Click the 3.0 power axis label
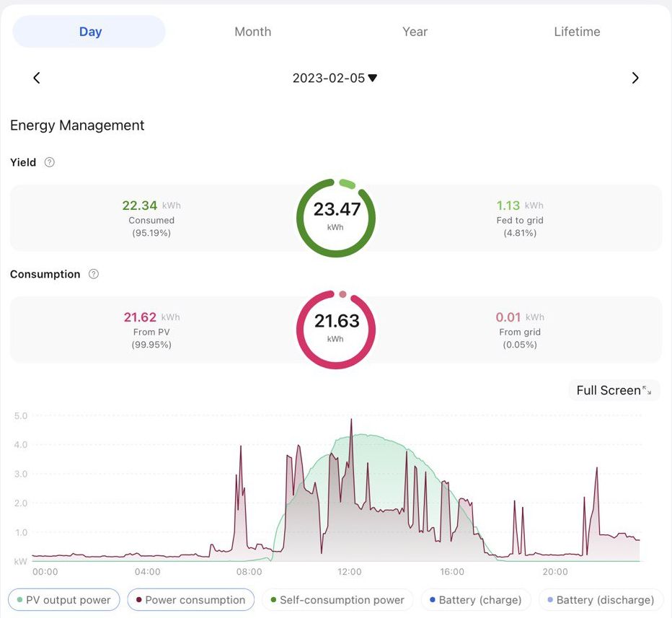672x618 pixels. [x=21, y=474]
